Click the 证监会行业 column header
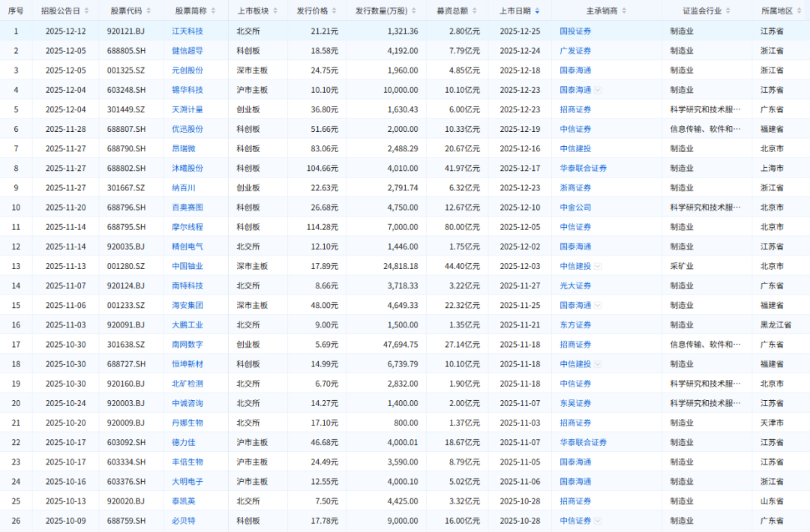This screenshot has height=532, width=810. (697, 11)
